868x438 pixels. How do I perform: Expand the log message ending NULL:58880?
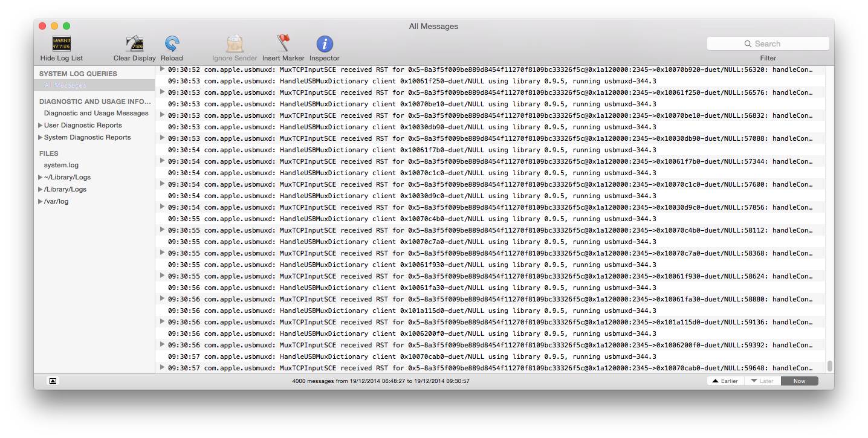162,298
